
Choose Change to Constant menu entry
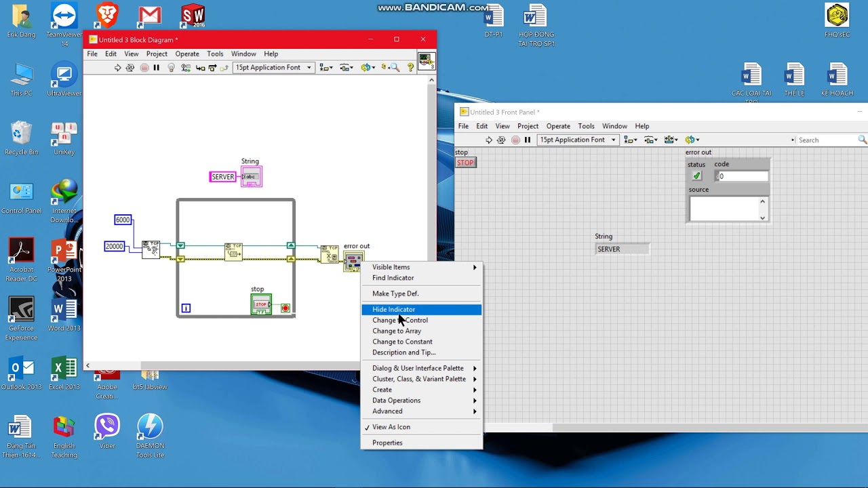pyautogui.click(x=422, y=342)
